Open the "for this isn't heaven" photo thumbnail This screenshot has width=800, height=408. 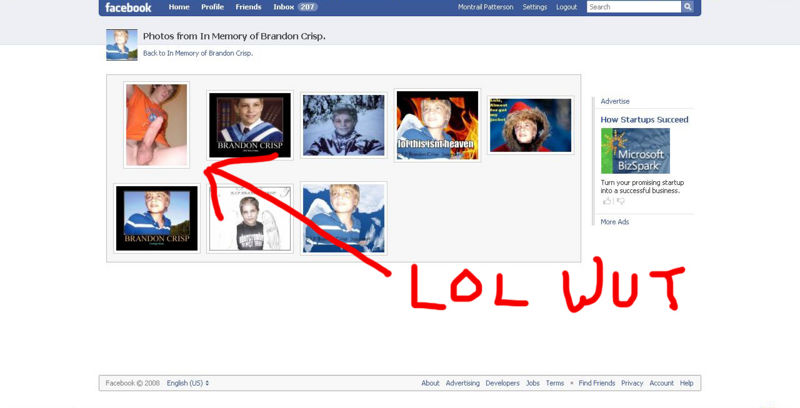tap(435, 125)
